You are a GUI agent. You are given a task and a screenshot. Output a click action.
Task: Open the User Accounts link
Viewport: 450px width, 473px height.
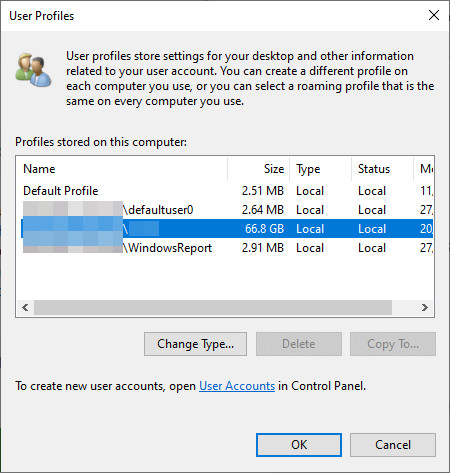(237, 386)
